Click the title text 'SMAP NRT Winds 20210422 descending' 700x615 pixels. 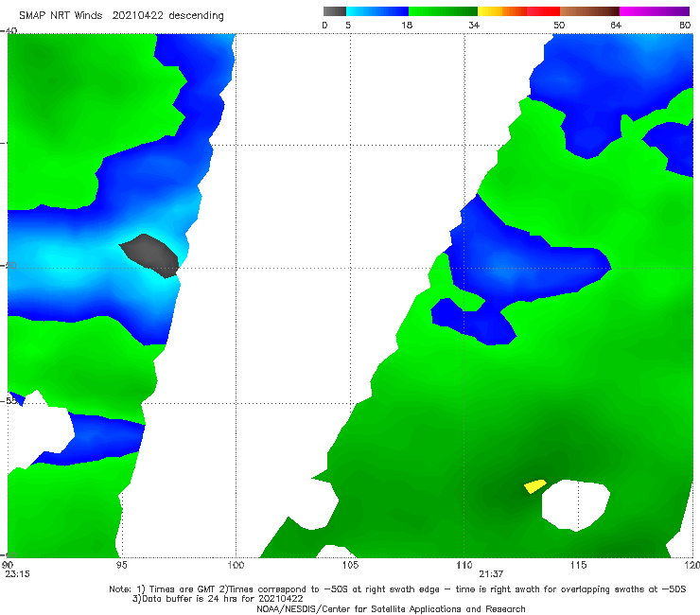point(121,16)
